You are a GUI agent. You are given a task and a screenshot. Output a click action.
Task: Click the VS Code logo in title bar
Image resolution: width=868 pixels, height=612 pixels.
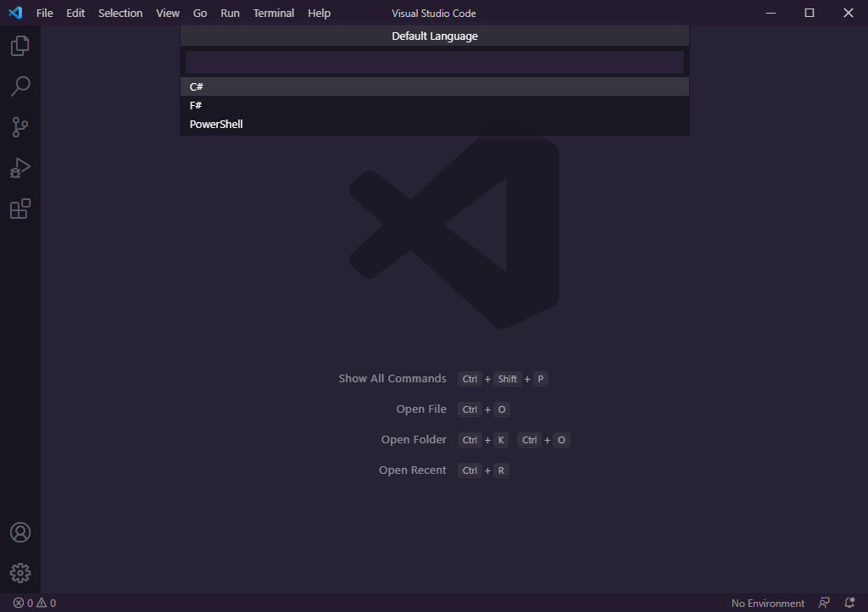pos(15,13)
